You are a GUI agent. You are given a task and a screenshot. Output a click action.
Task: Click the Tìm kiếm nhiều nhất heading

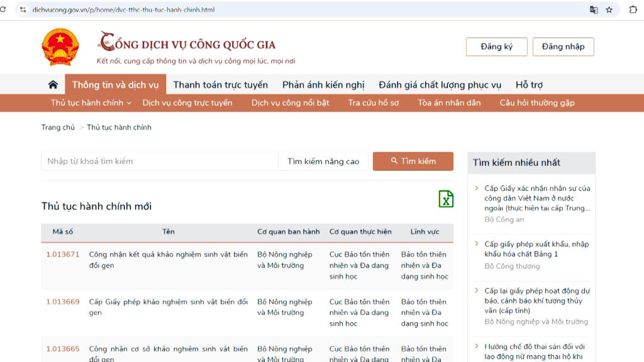click(x=516, y=163)
